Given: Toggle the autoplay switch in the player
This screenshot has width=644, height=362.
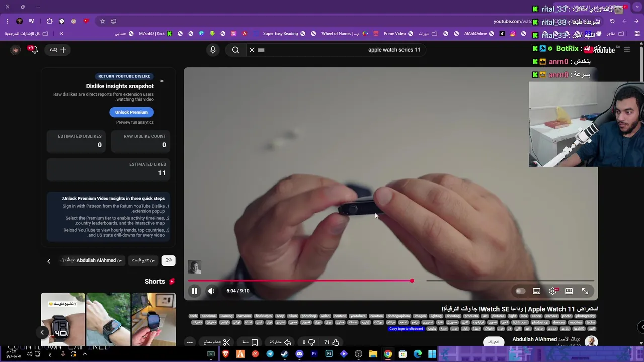Looking at the screenshot, I should click(520, 291).
